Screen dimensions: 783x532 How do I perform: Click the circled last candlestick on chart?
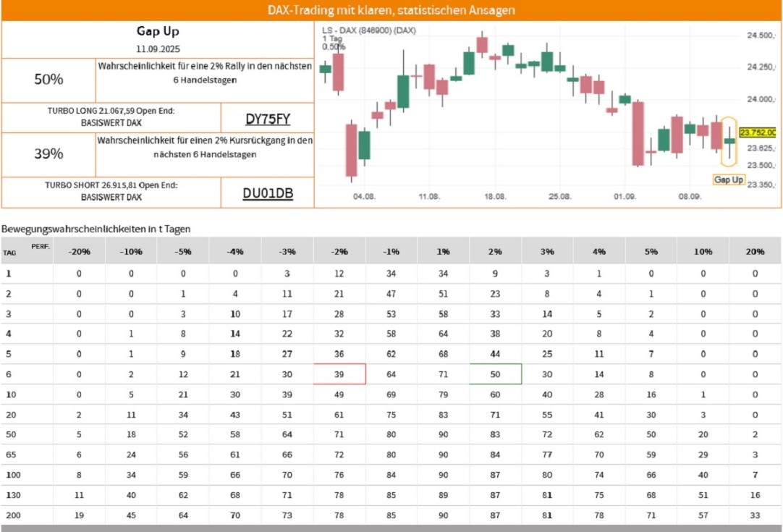click(x=729, y=141)
